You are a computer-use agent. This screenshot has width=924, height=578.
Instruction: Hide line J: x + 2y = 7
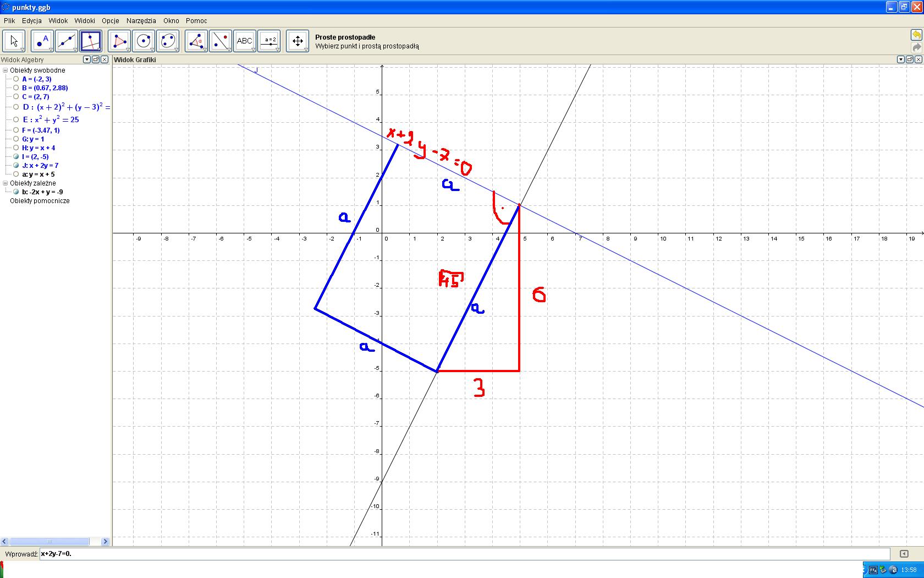pyautogui.click(x=16, y=165)
